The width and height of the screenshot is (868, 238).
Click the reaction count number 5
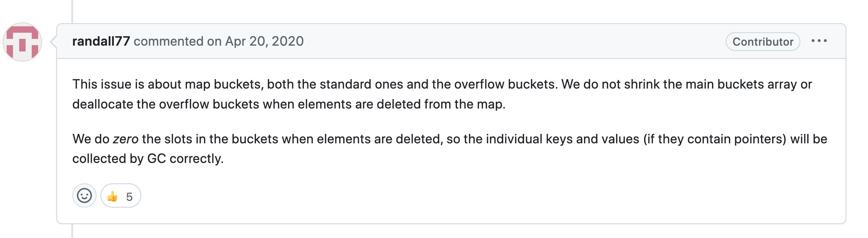(x=129, y=197)
